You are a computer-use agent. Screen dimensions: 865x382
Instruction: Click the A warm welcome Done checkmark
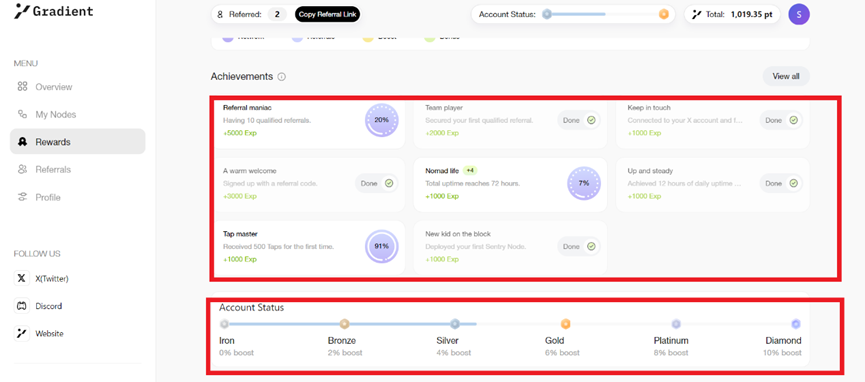(x=389, y=183)
